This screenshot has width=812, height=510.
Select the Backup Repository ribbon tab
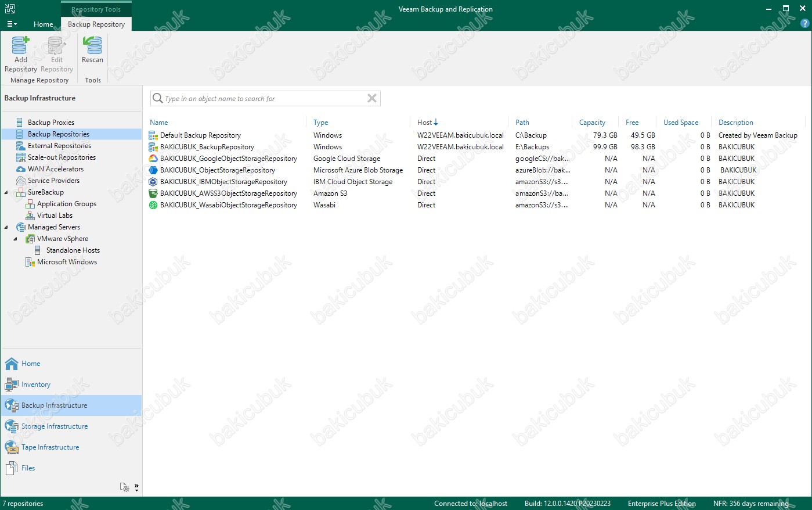96,24
